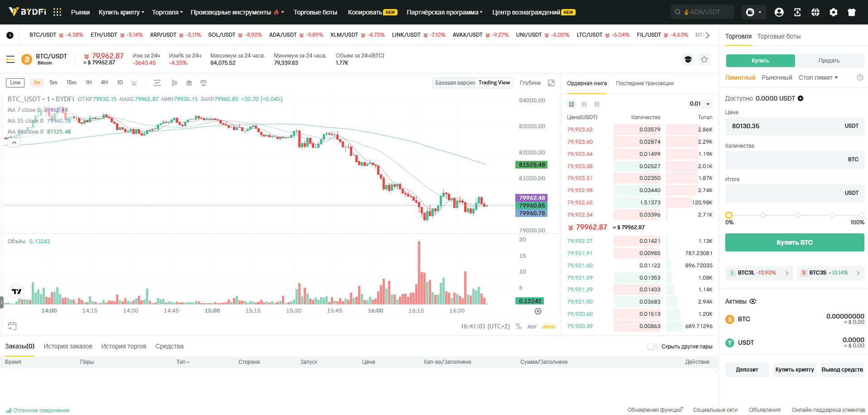Switch chart to Trading View mode
868x415 pixels.
(x=494, y=82)
